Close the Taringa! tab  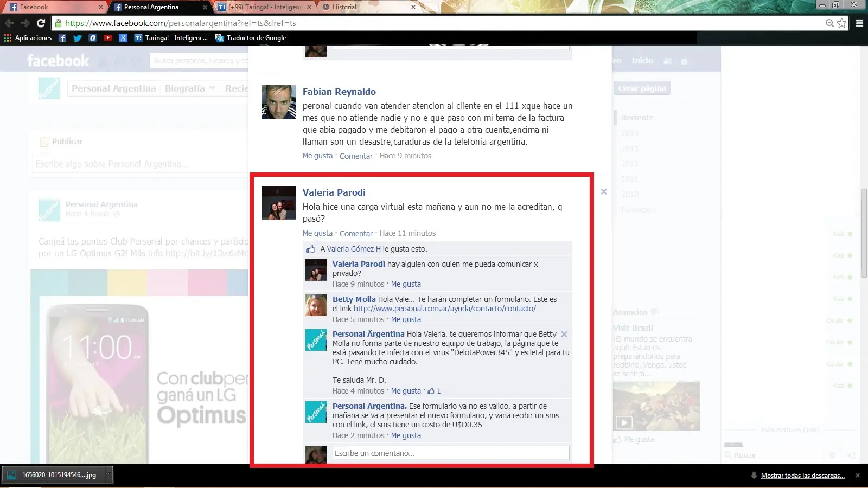pos(309,7)
